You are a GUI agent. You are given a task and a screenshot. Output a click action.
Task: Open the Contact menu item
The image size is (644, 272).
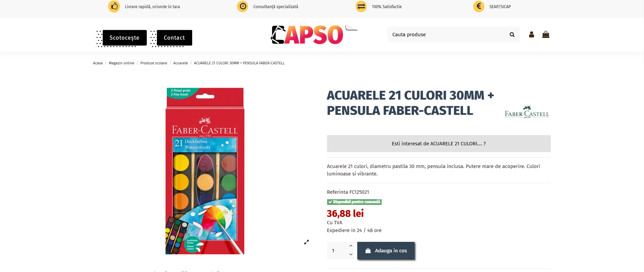[x=174, y=38]
